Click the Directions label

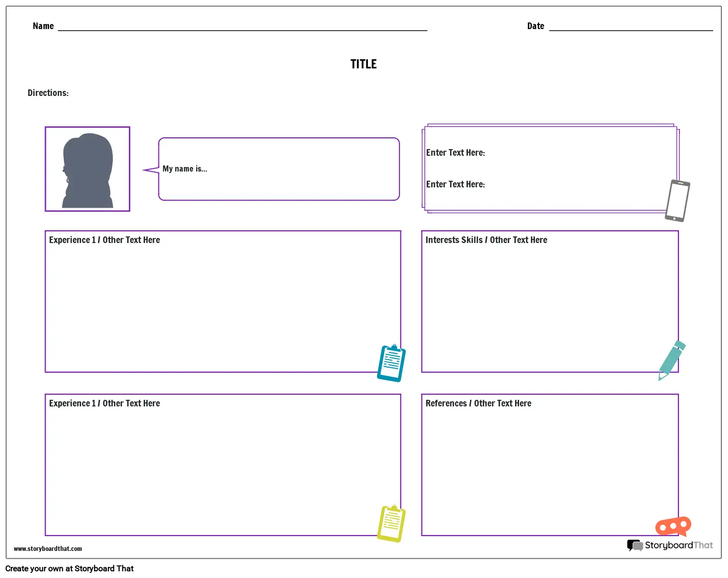pos(48,93)
